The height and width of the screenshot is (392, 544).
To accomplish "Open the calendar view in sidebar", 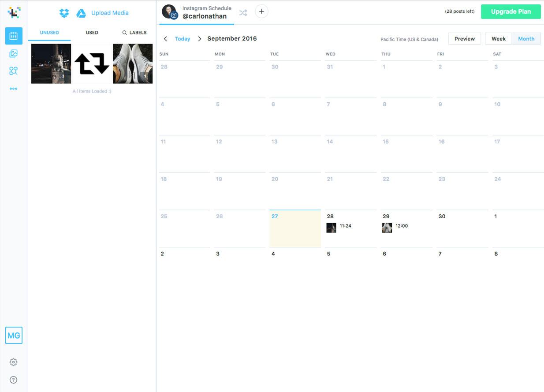I will [14, 36].
